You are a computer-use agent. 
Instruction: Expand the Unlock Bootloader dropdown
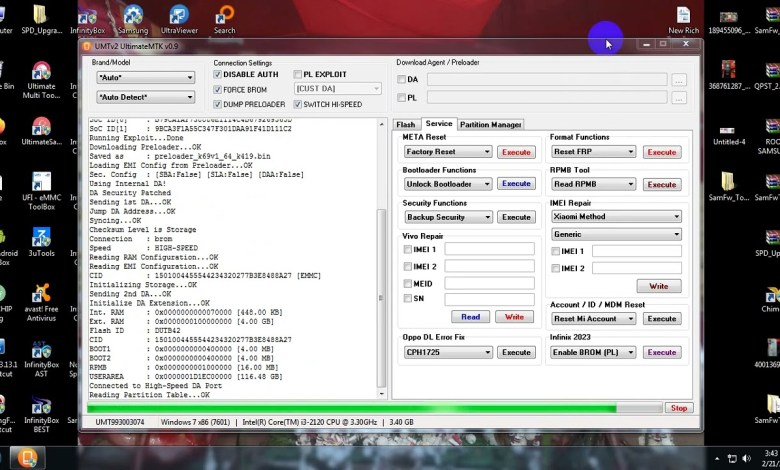[448, 184]
